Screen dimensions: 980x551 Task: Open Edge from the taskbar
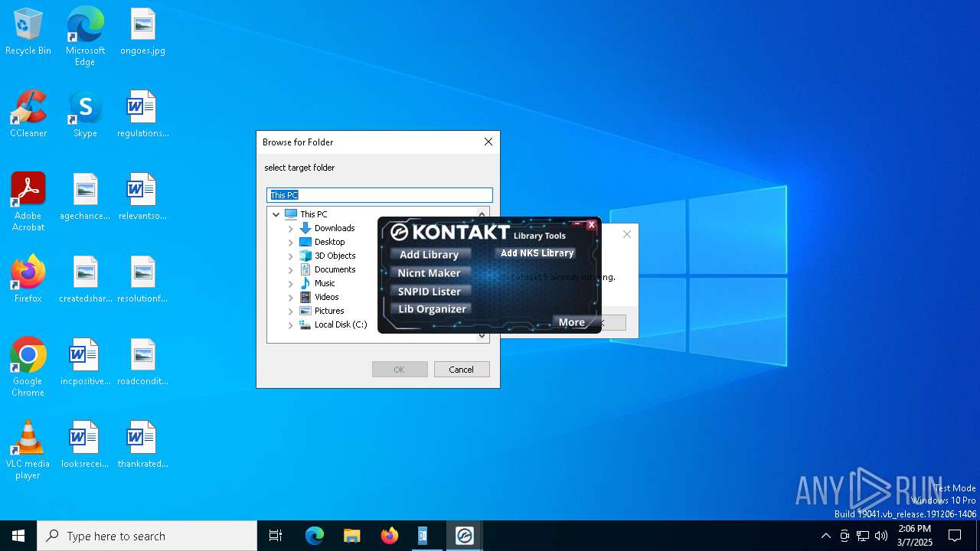[315, 536]
